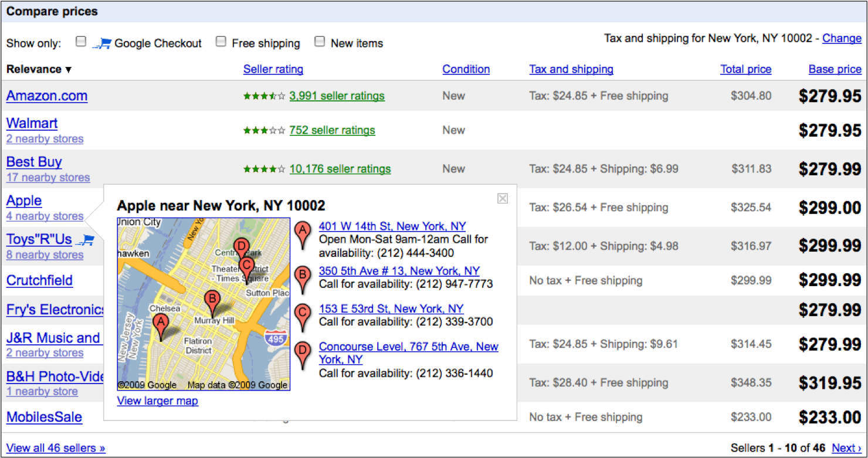Screen dimensions: 868x458
Task: Expand Best Buy's 17 nearby stores
Action: point(48,177)
